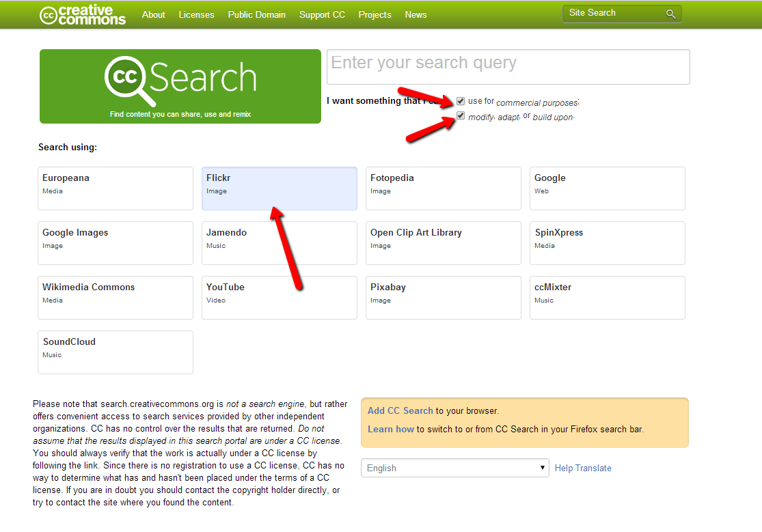Click the "commercial purposes" label text

pyautogui.click(x=537, y=102)
